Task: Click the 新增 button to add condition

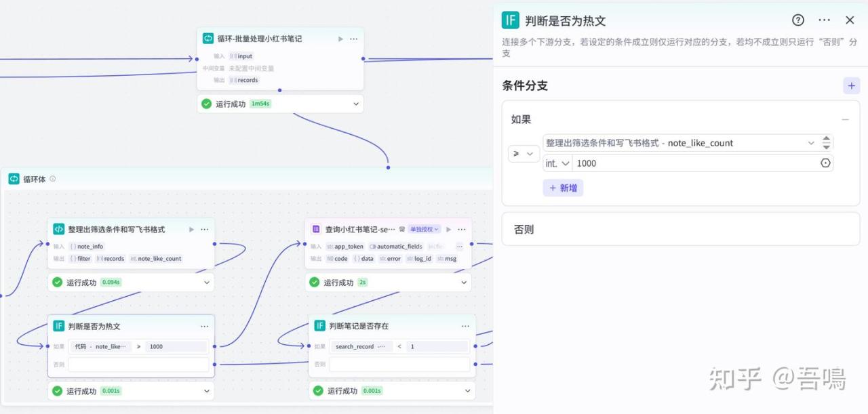Action: [x=563, y=188]
